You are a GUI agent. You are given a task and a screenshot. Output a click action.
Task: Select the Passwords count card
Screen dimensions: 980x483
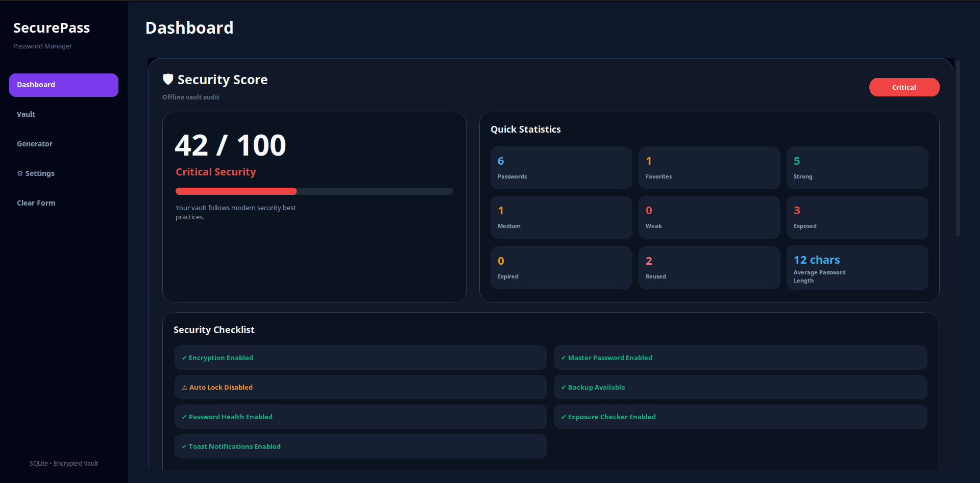click(x=561, y=168)
